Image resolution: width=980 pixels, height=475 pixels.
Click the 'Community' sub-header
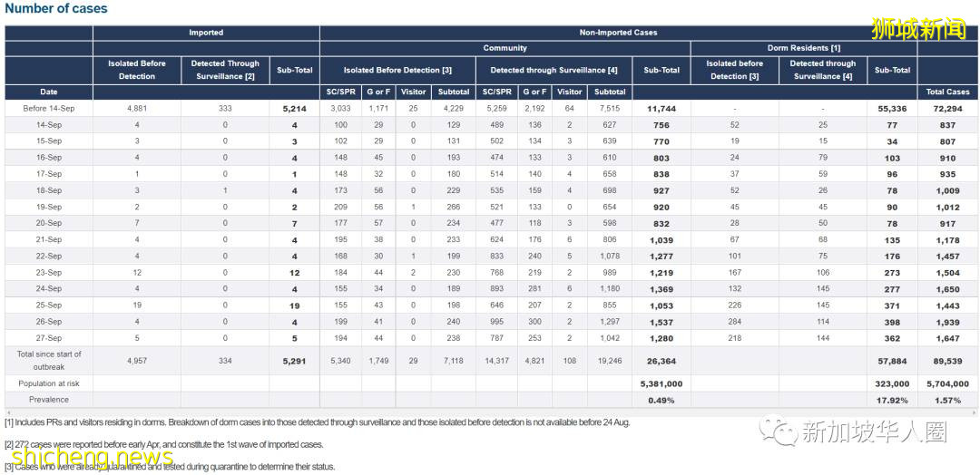pos(505,48)
